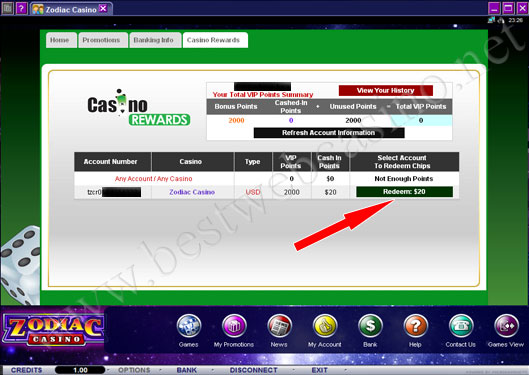
Task: Click the Redeem: $20 button
Action: pos(405,192)
